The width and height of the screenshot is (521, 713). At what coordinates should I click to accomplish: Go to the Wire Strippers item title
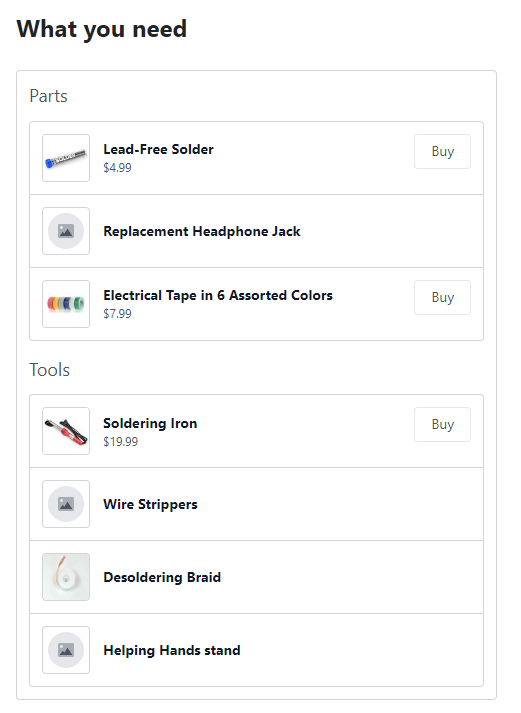(x=150, y=504)
